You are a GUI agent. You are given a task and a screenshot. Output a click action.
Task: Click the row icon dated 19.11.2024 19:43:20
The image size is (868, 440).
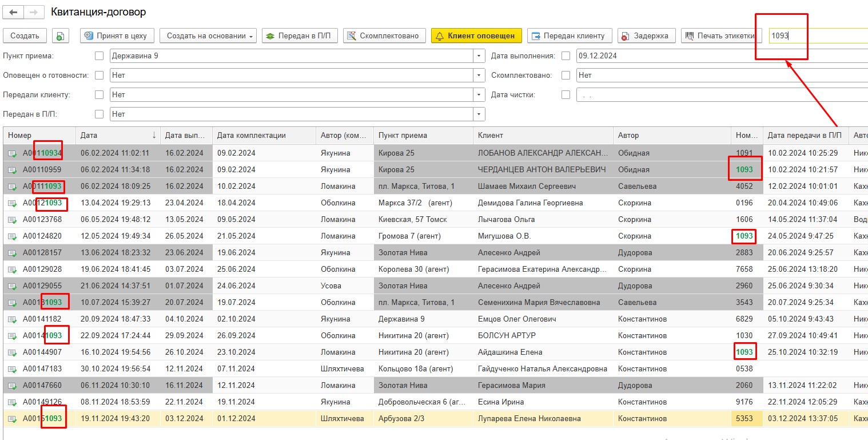[12, 419]
